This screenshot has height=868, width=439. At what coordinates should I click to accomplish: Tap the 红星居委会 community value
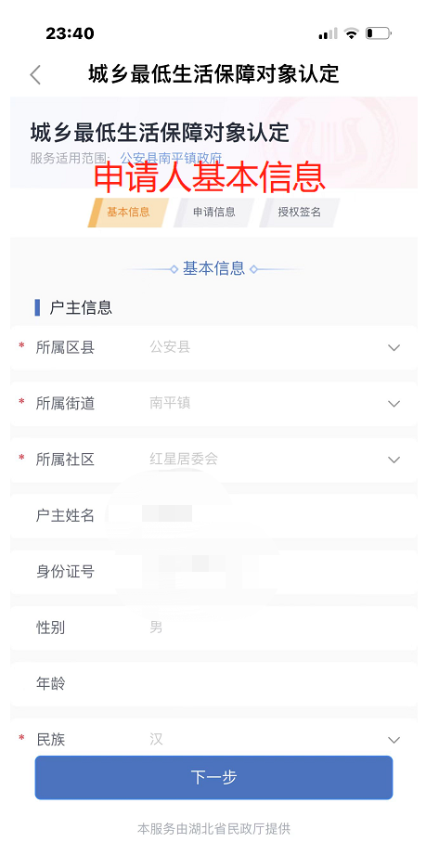coord(184,459)
